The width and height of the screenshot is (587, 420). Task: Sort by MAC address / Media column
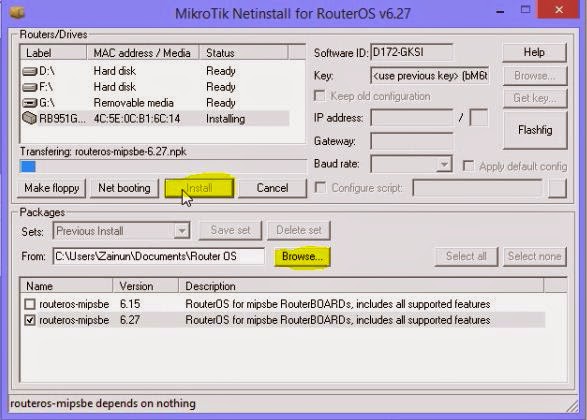pos(143,53)
